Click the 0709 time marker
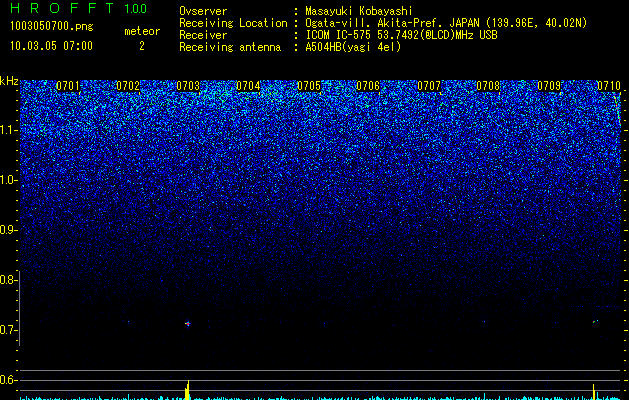 tap(549, 85)
